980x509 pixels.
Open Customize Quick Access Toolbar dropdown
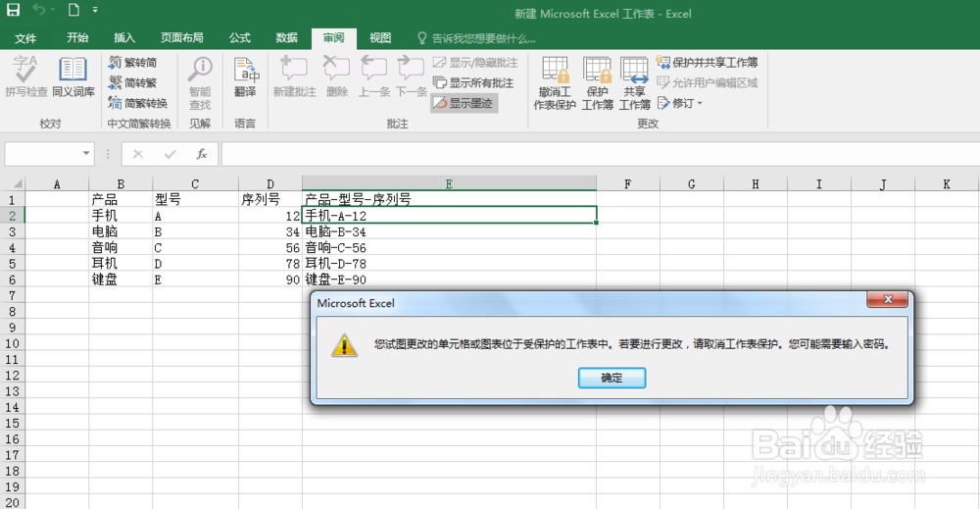coord(95,10)
